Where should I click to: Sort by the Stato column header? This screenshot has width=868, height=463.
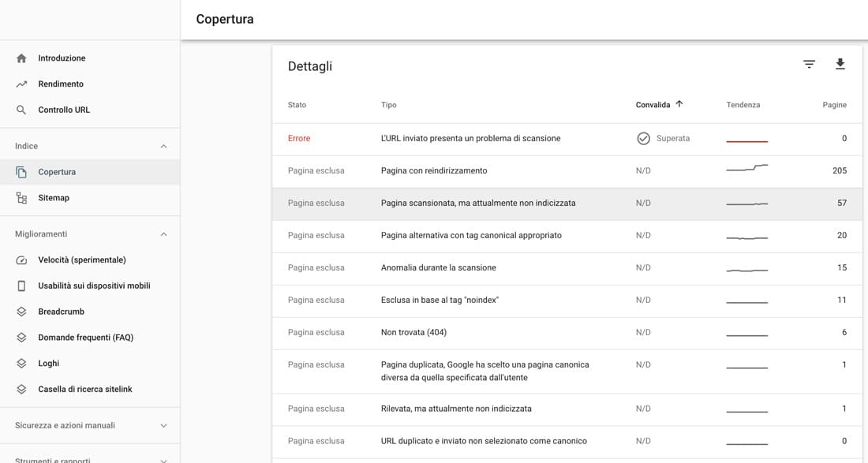tap(297, 105)
